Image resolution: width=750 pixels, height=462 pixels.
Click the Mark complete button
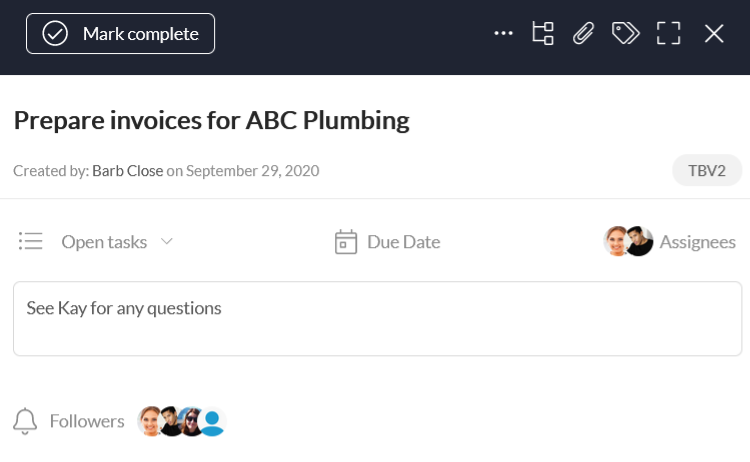(120, 34)
